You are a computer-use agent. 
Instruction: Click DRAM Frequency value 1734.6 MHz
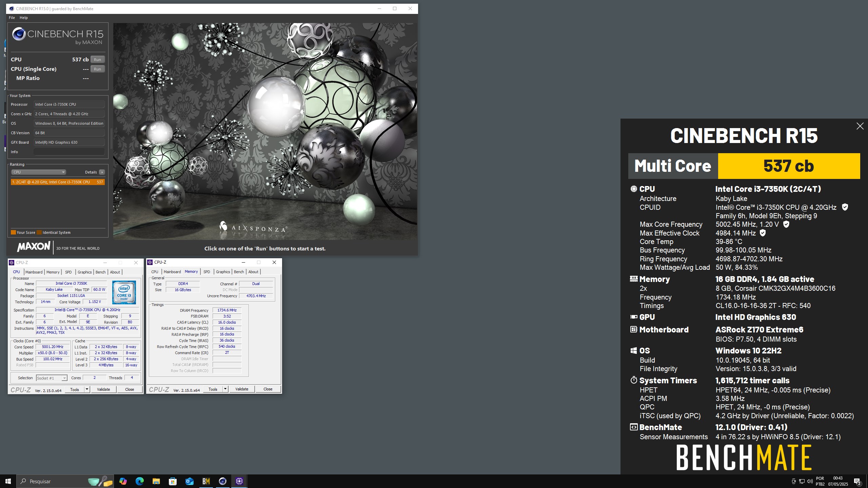[227, 310]
